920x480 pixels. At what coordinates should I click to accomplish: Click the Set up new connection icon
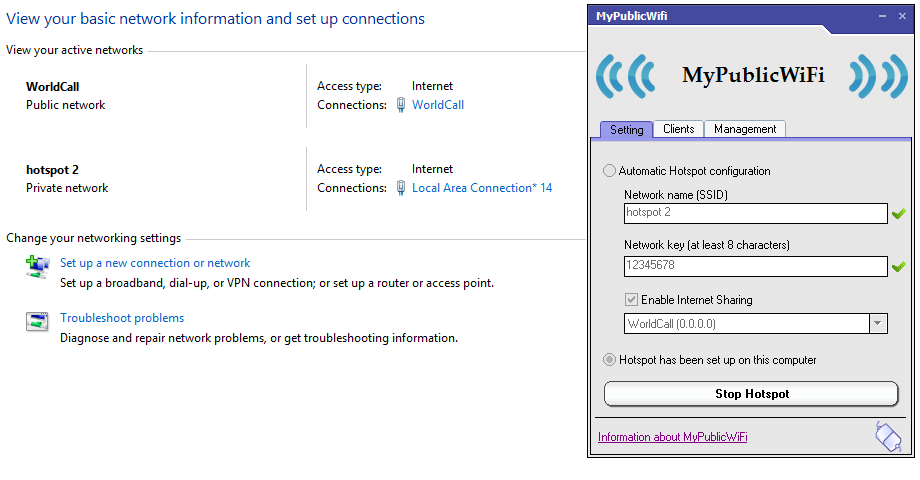(x=38, y=266)
